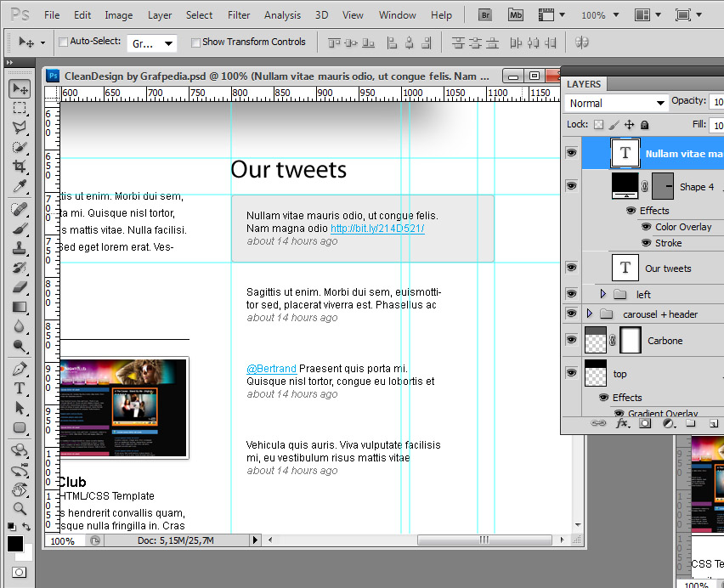Screen dimensions: 724x588
Task: Launch Mini Bridge from Mb icon
Action: coord(516,15)
